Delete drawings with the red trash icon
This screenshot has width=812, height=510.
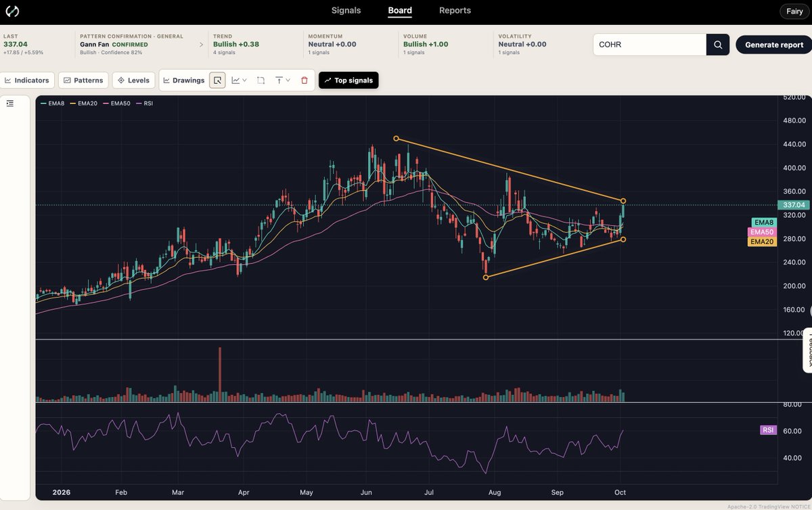pos(304,80)
